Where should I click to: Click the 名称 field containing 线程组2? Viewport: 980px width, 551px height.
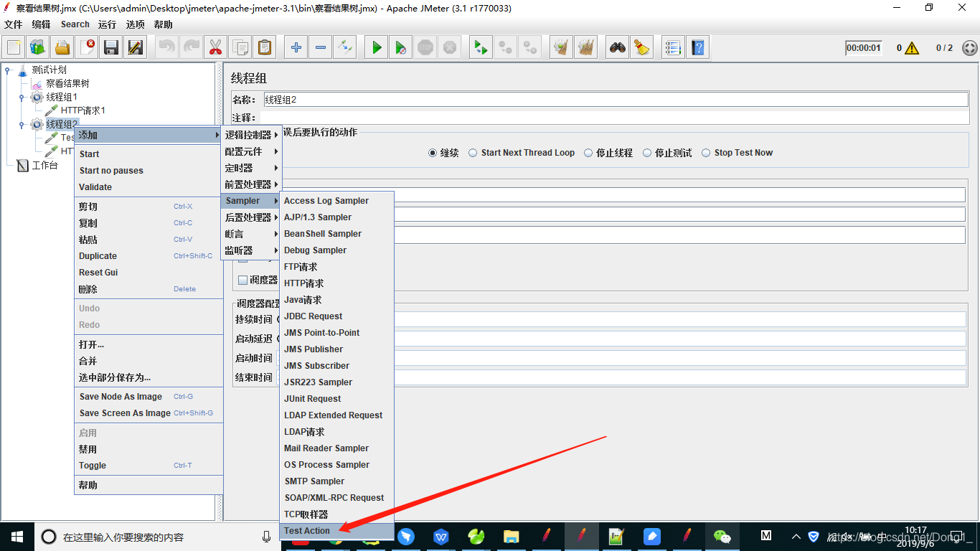(x=616, y=100)
